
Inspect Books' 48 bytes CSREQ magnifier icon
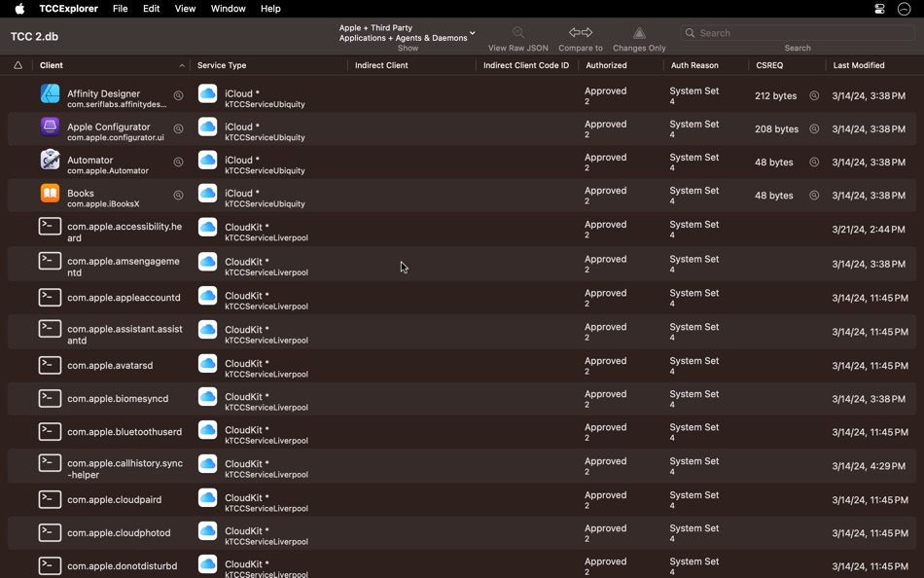(x=814, y=196)
